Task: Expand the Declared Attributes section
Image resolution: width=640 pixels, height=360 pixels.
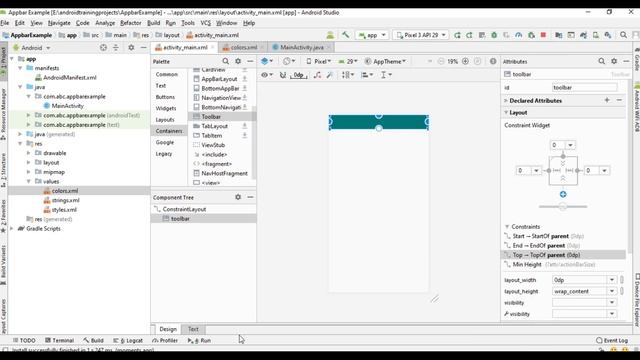Action: [x=506, y=100]
